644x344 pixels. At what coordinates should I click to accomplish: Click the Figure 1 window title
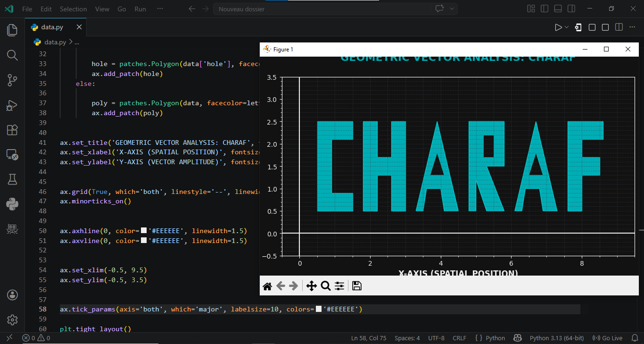(x=283, y=50)
